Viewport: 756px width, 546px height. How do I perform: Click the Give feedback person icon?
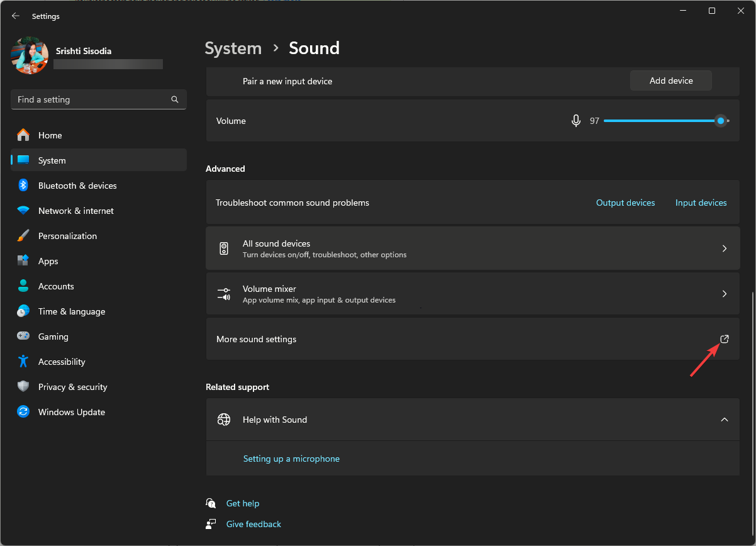pos(211,524)
